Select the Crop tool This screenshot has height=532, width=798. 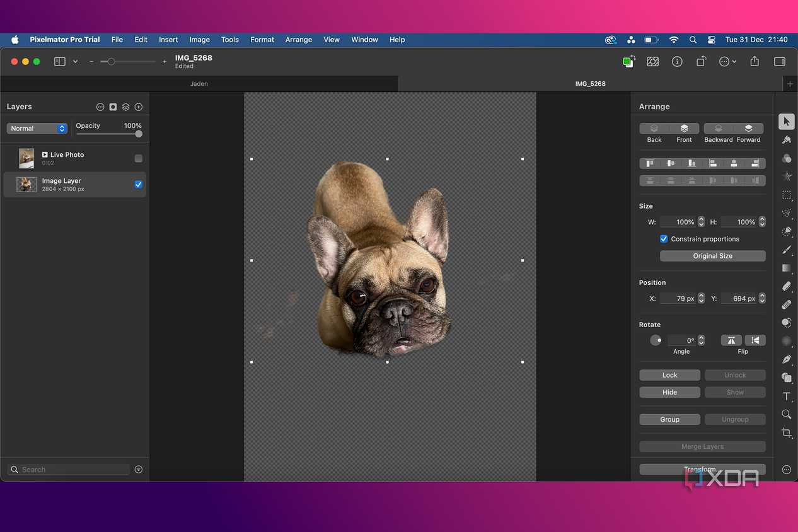(x=786, y=432)
